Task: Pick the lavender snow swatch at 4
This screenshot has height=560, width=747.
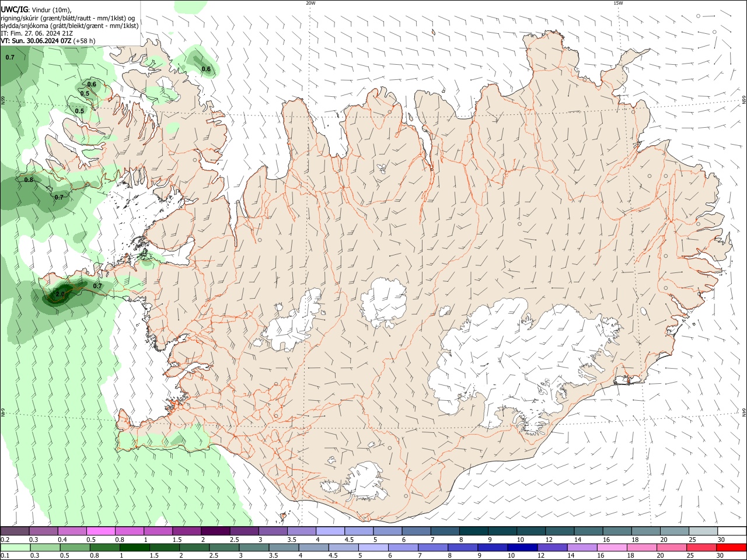Action: click(329, 531)
